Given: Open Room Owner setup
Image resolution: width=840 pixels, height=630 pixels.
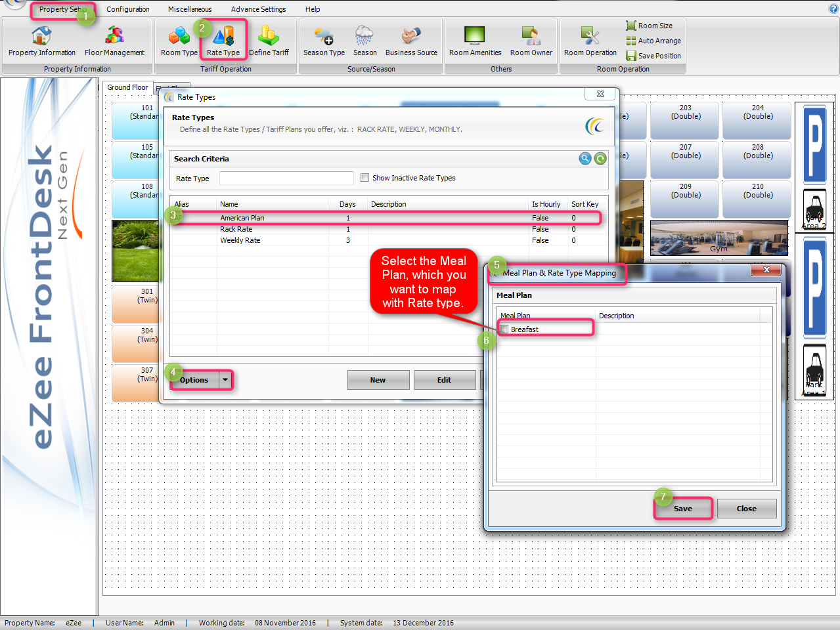Looking at the screenshot, I should pyautogui.click(x=531, y=41).
